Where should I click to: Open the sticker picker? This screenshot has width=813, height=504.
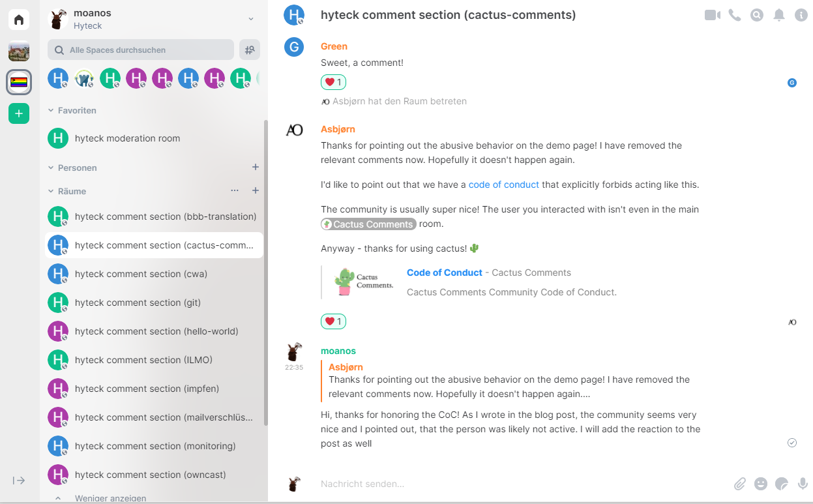pos(782,484)
